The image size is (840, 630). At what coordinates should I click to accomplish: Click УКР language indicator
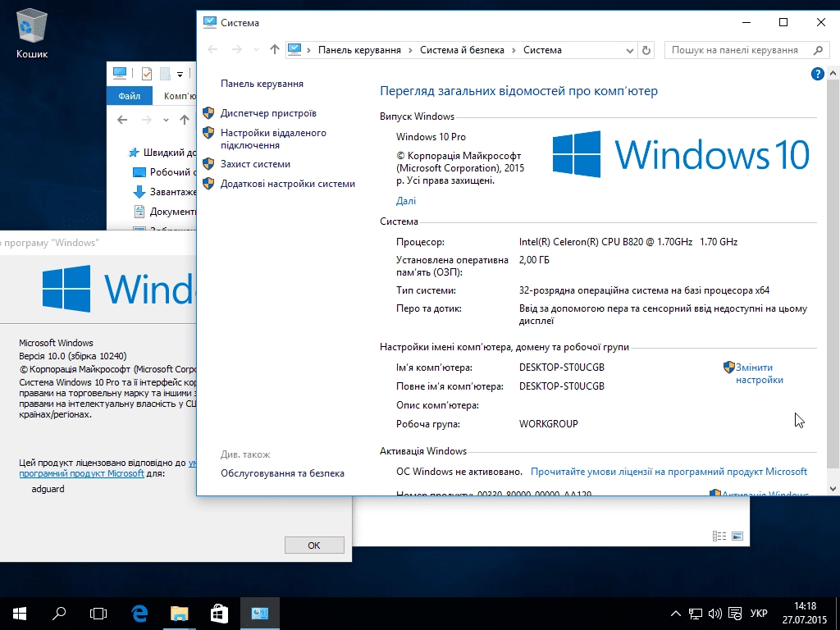click(x=759, y=614)
